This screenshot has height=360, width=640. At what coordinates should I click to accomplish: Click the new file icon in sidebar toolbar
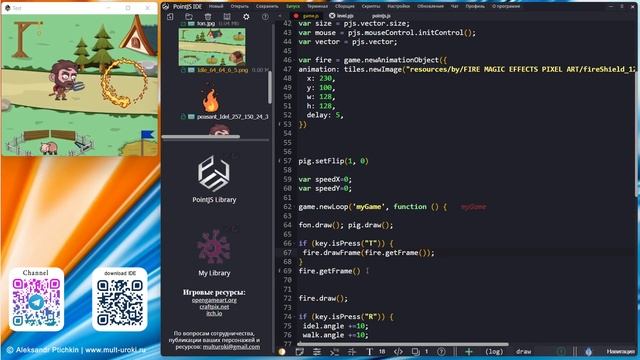point(170,16)
